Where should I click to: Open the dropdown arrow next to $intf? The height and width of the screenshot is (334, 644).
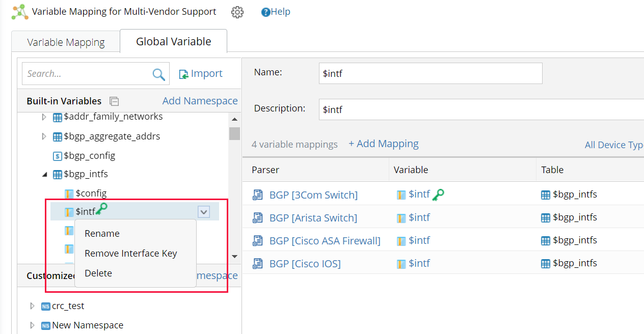click(204, 211)
